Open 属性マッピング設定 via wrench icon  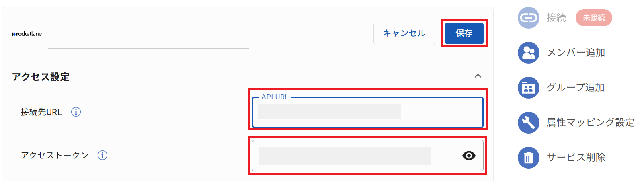pyautogui.click(x=528, y=123)
